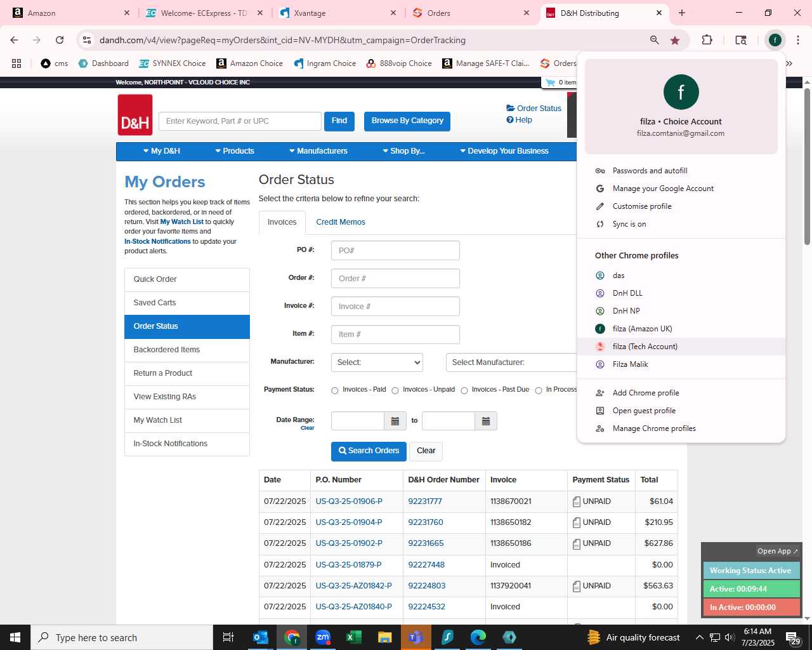Expand the Shop By... menu
The height and width of the screenshot is (650, 812).
(403, 151)
